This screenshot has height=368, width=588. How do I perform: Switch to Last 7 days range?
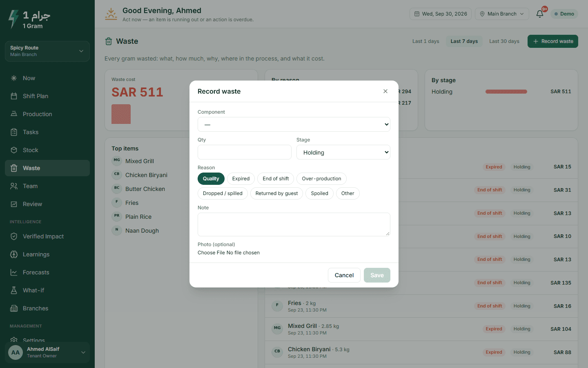(464, 41)
